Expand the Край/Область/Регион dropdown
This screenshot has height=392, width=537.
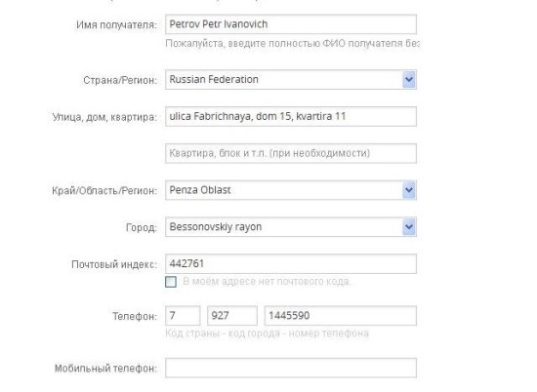coord(291,190)
